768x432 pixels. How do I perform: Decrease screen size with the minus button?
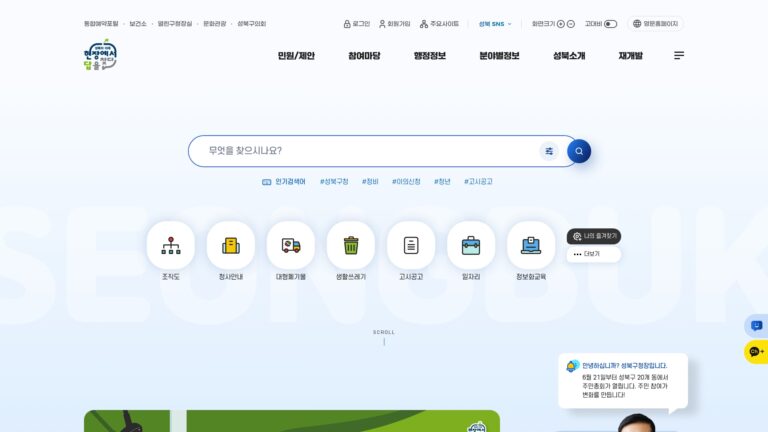[x=571, y=24]
